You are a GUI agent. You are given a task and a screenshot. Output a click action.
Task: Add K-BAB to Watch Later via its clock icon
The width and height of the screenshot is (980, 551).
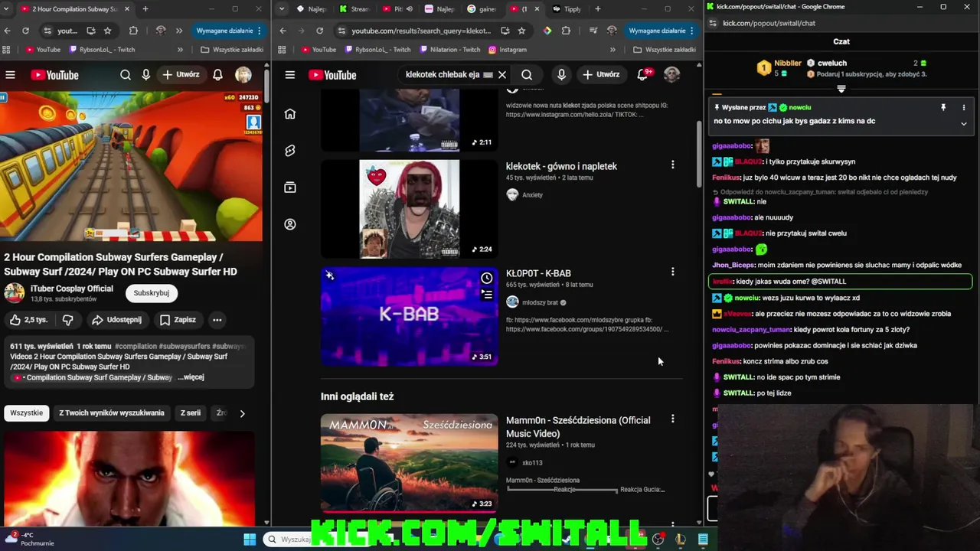487,279
